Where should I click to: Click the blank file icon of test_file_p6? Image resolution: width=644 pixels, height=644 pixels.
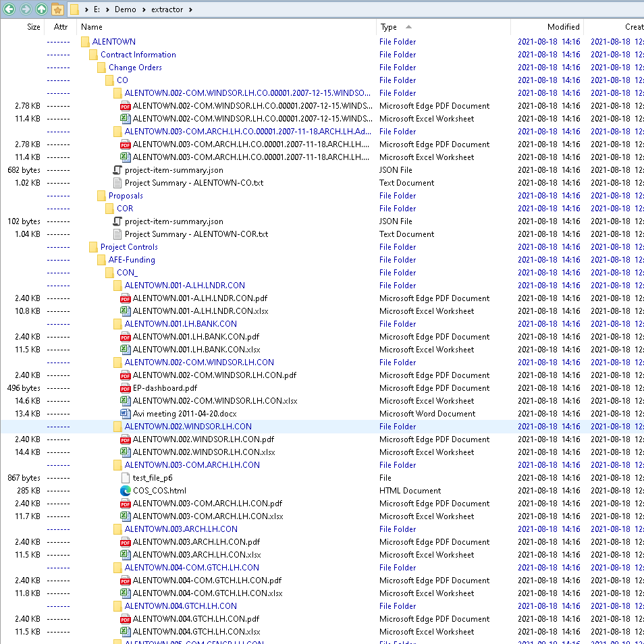125,478
